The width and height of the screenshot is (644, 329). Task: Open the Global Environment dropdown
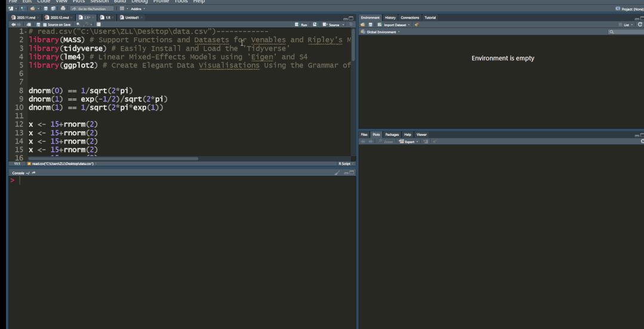coord(380,32)
